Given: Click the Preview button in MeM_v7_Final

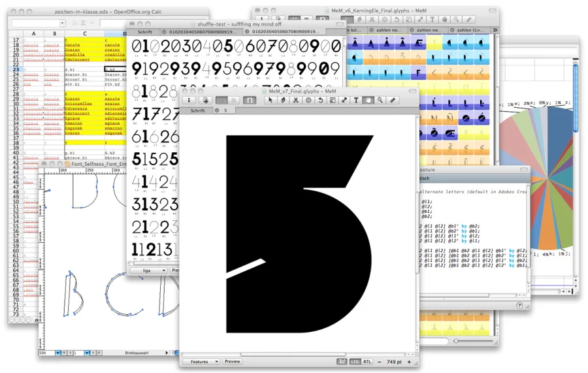Looking at the screenshot, I should 232,361.
